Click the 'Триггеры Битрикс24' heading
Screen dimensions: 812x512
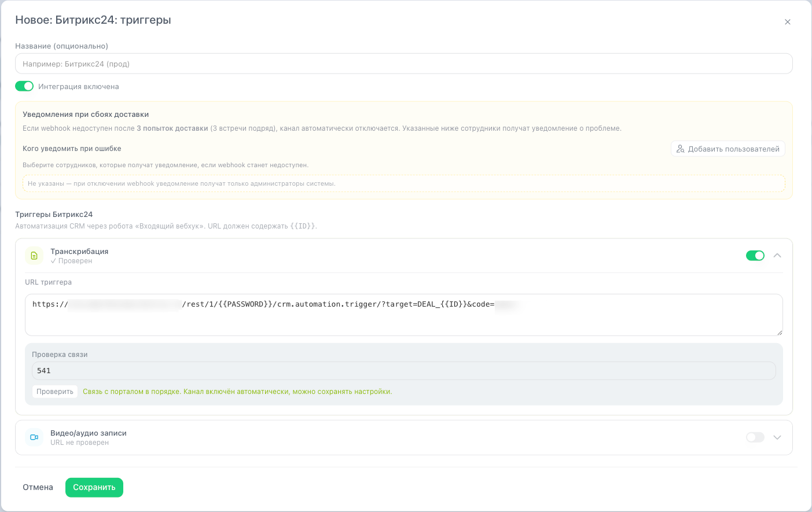click(x=54, y=215)
